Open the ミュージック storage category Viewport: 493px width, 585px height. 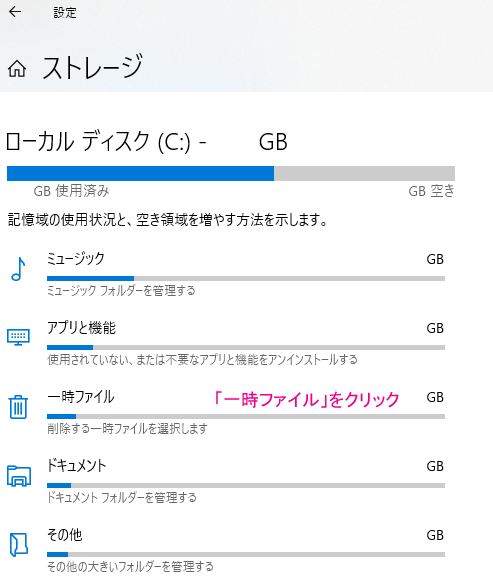tap(246, 274)
